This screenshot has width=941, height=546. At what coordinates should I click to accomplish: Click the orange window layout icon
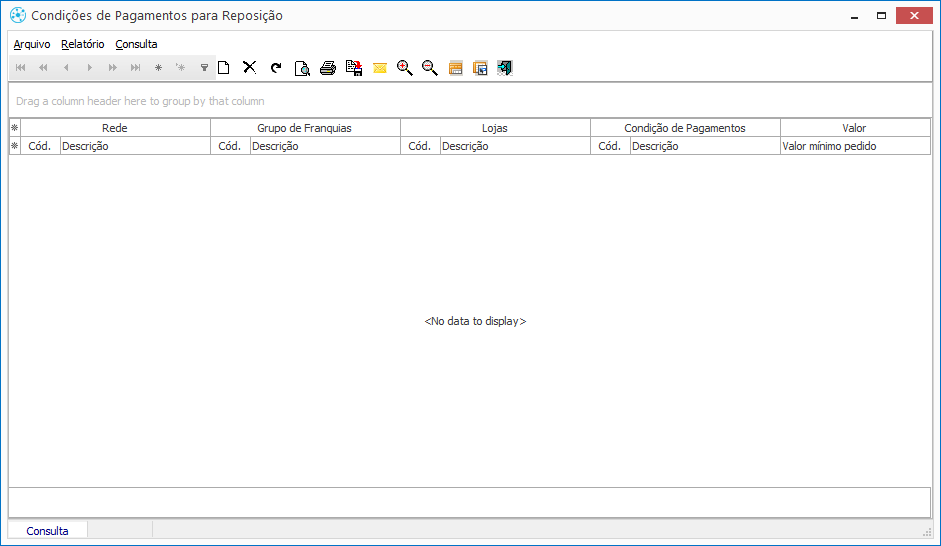tap(480, 68)
